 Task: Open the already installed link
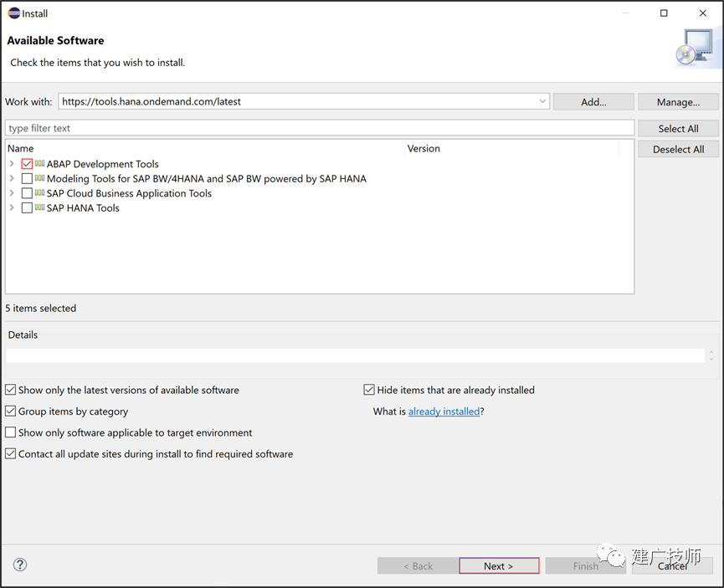(444, 412)
